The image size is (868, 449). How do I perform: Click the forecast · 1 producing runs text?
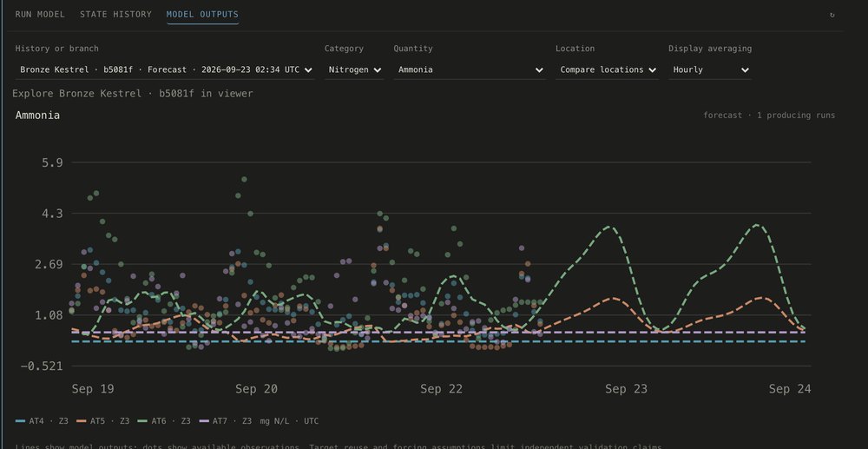point(769,116)
